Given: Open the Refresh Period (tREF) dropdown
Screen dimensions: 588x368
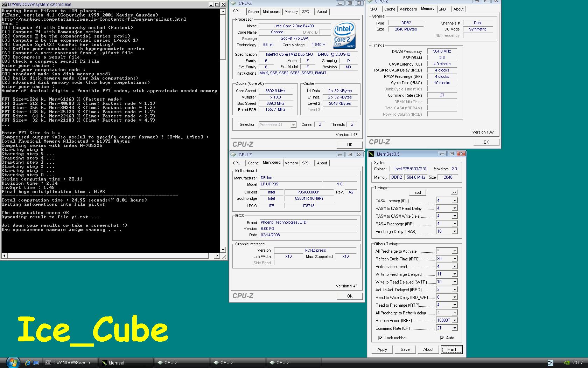Looking at the screenshot, I should [455, 321].
